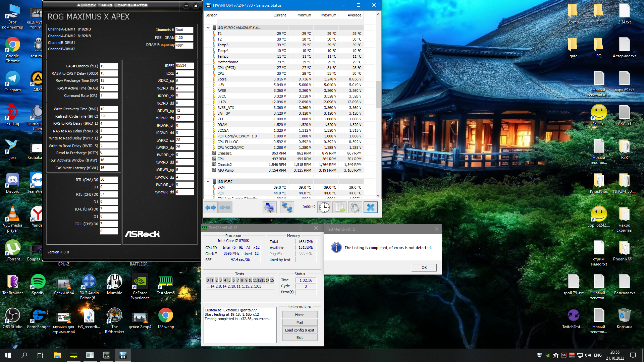Reset timer with HWiNFO clock icon
Screen dimensions: 644x362
(x=324, y=207)
